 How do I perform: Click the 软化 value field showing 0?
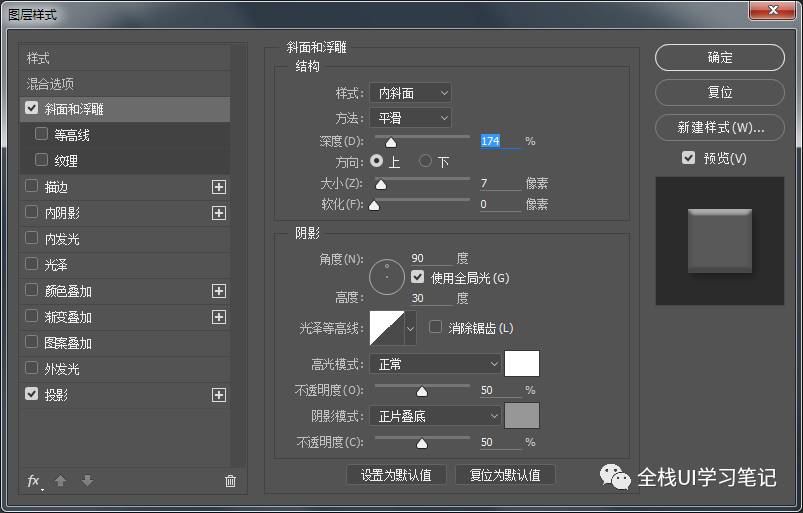pyautogui.click(x=500, y=204)
